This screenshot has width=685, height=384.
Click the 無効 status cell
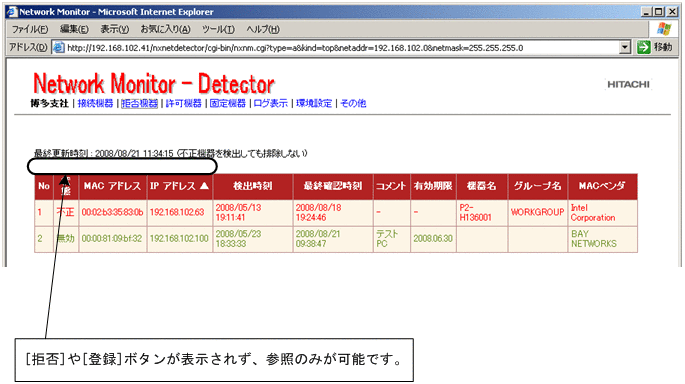click(66, 239)
